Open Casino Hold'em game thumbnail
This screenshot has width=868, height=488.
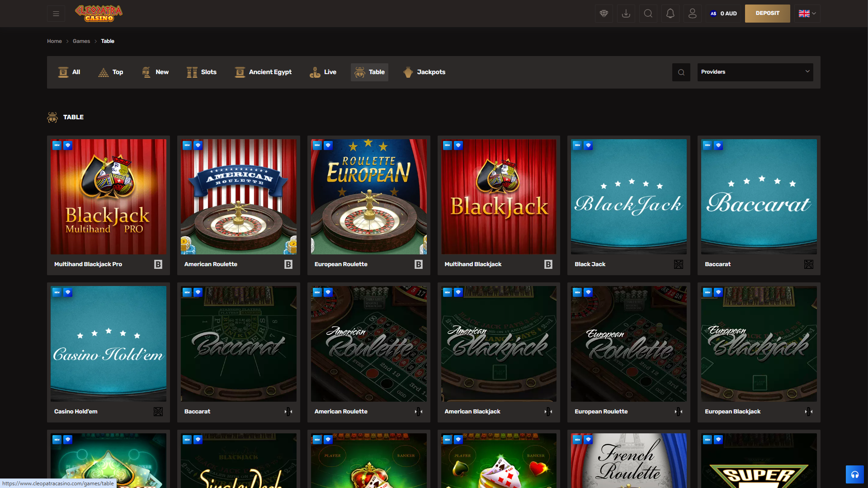point(108,344)
